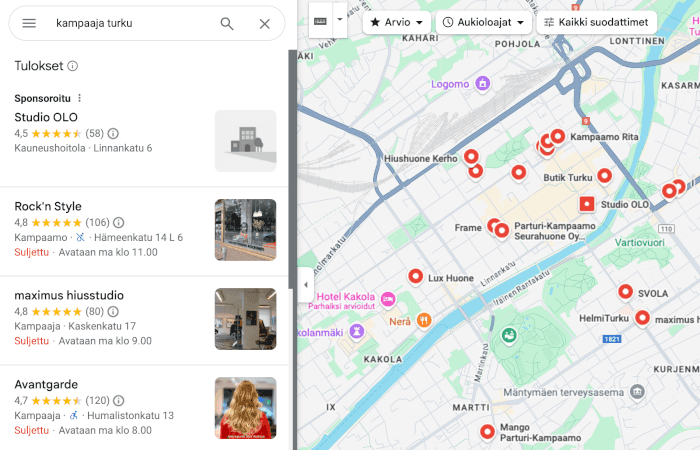Select the Parturi-Kampaamo Seurahuone map pin

pos(501,231)
